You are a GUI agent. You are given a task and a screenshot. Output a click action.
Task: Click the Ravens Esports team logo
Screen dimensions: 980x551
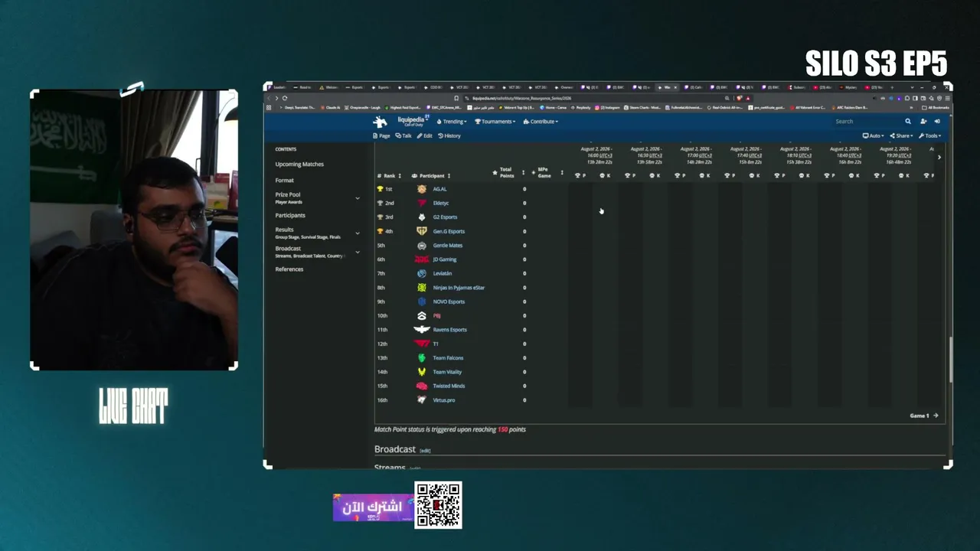click(421, 330)
